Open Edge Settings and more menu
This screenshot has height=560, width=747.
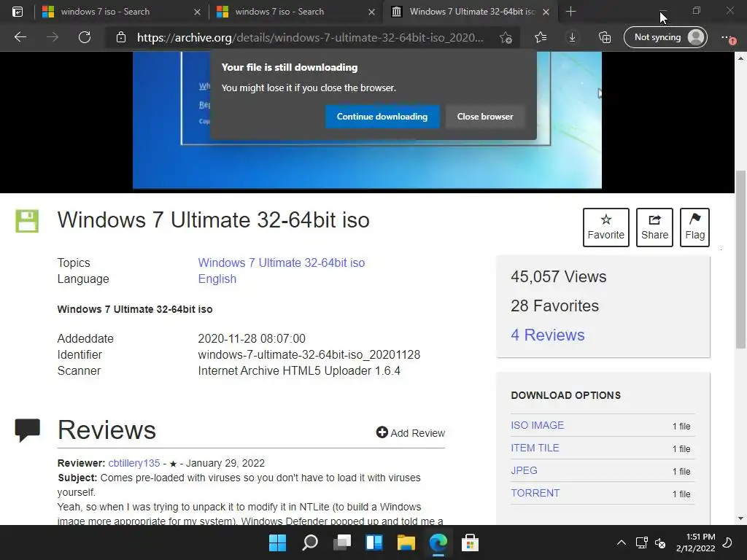tap(728, 37)
